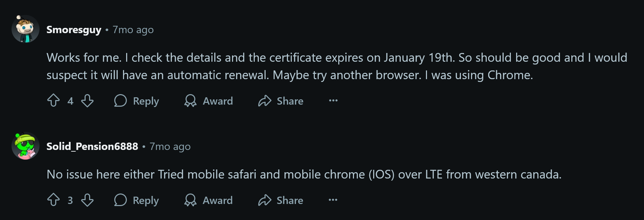This screenshot has width=644, height=220.
Task: Click the 7mo ago timestamp on Solid_Pension6888's comment
Action: pos(170,146)
